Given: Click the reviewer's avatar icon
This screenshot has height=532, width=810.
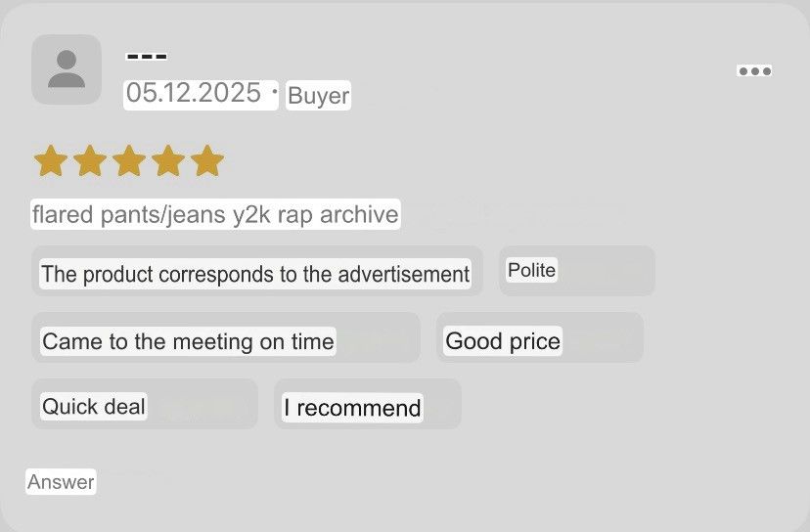Looking at the screenshot, I should [x=67, y=69].
